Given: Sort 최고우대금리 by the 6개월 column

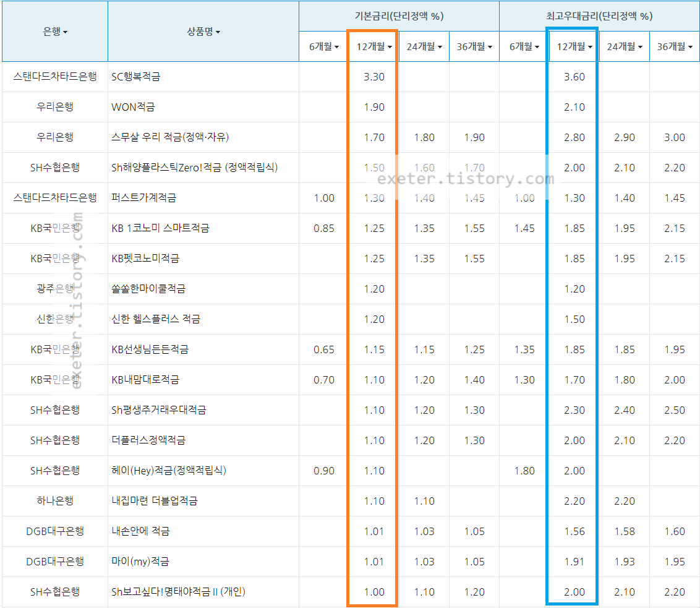Looking at the screenshot, I should [524, 46].
